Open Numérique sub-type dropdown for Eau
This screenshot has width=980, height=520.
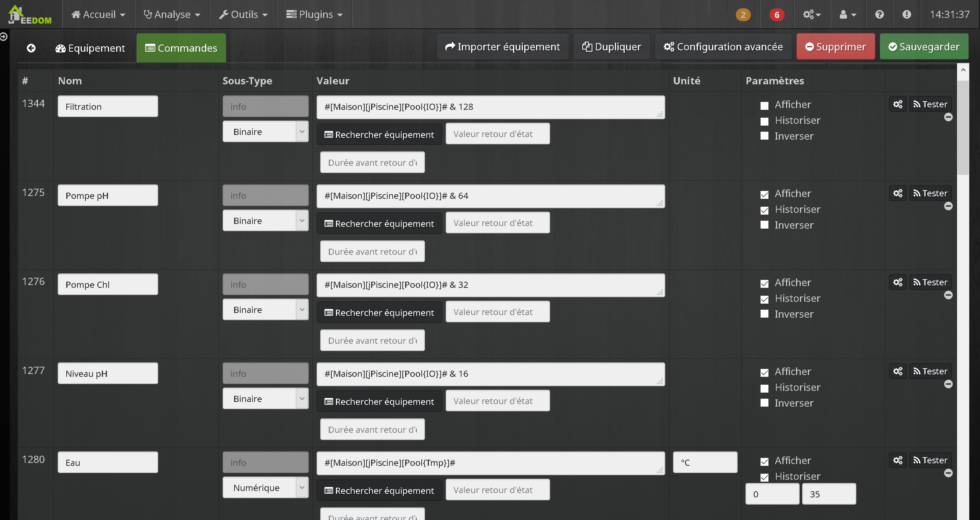pos(266,488)
